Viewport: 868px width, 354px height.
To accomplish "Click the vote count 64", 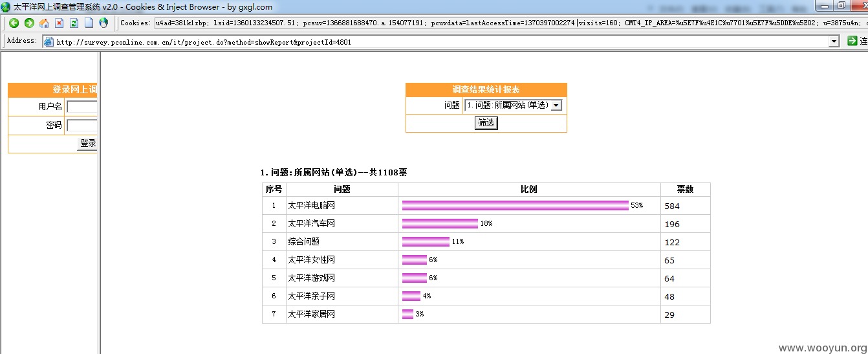I will [669, 279].
